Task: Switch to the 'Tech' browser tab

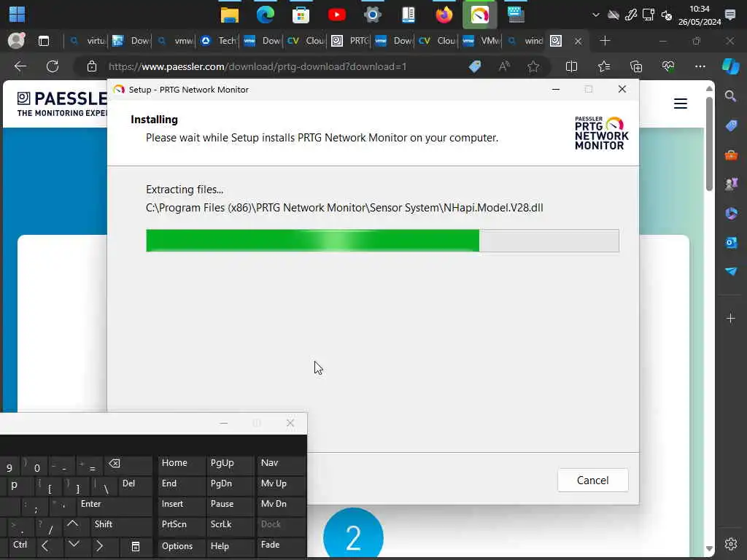Action: 219,41
